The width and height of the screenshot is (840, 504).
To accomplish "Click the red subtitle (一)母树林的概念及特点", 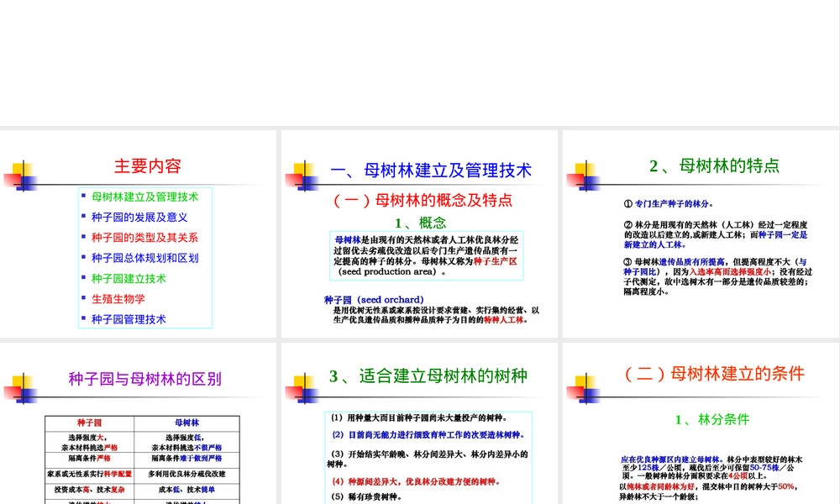I will [x=423, y=200].
